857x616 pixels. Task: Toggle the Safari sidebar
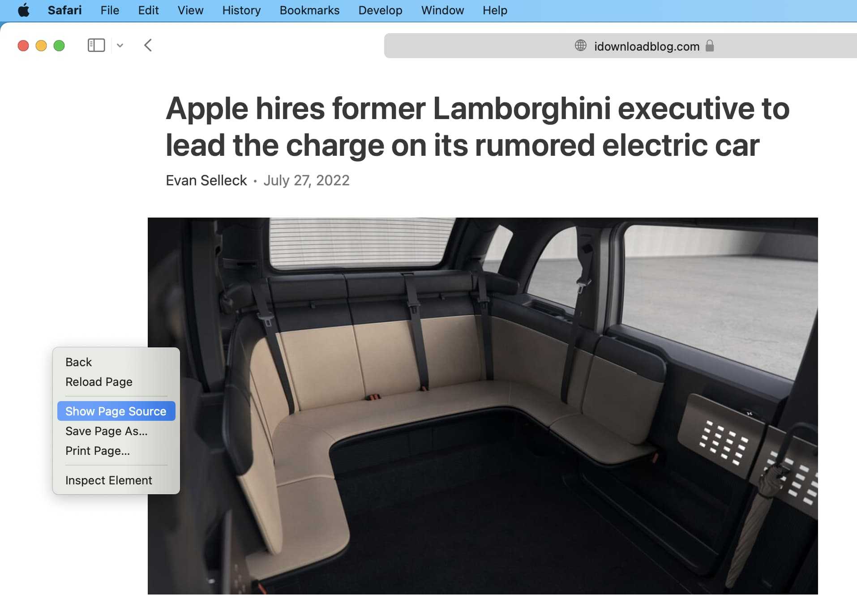point(96,45)
